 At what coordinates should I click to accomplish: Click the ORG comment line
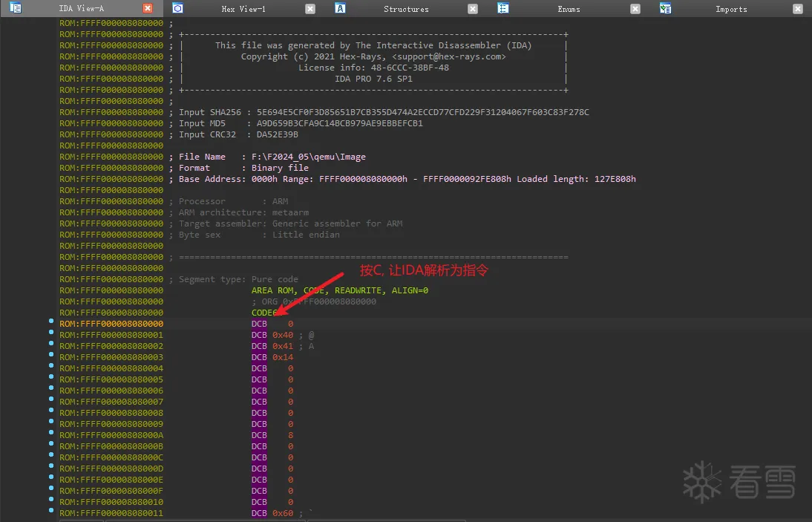click(x=314, y=301)
